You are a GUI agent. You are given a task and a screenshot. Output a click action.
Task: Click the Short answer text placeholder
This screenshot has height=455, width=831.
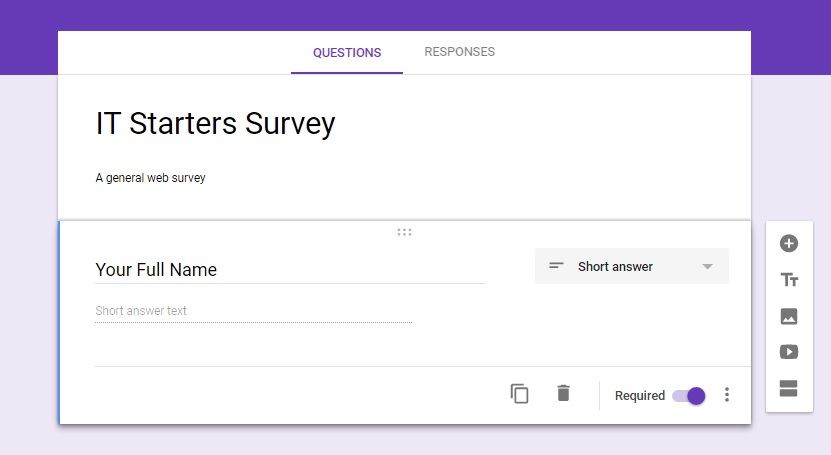tap(141, 311)
